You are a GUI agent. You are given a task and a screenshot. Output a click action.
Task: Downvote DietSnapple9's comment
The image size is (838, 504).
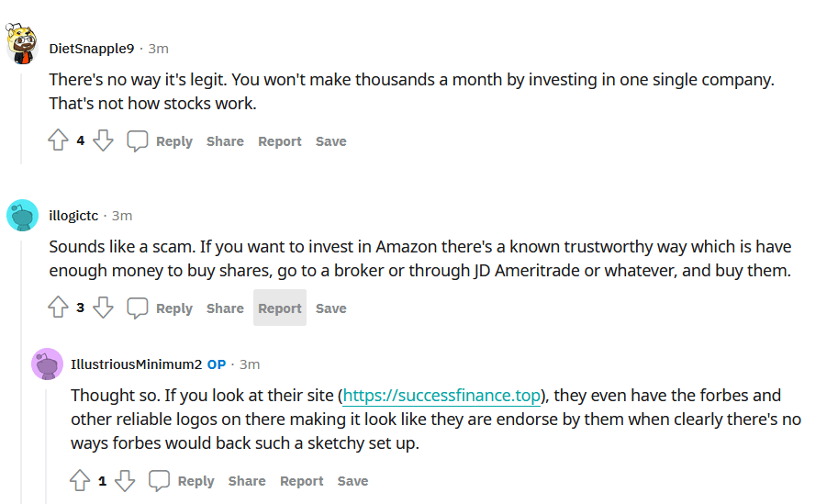[103, 140]
